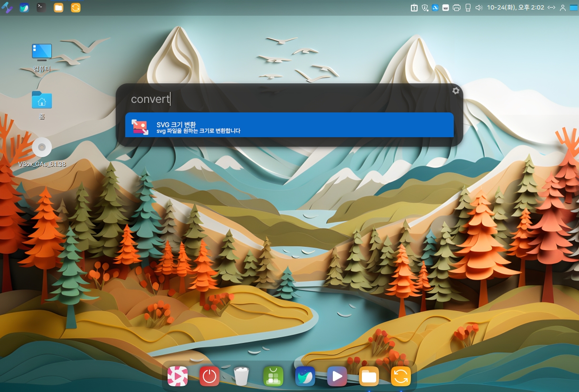Click the red power icon in dock
The height and width of the screenshot is (392, 579).
pyautogui.click(x=209, y=376)
